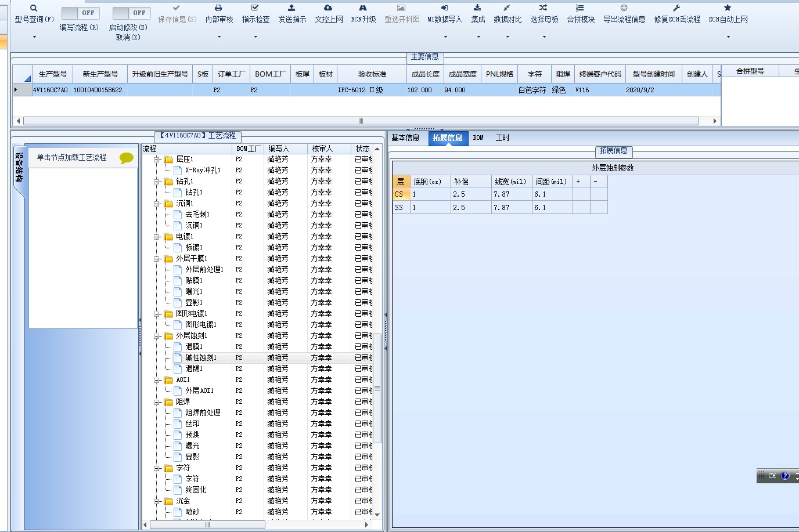The height and width of the screenshot is (532, 799).
Task: Click the MI数据导入 icon
Action: coord(444,8)
